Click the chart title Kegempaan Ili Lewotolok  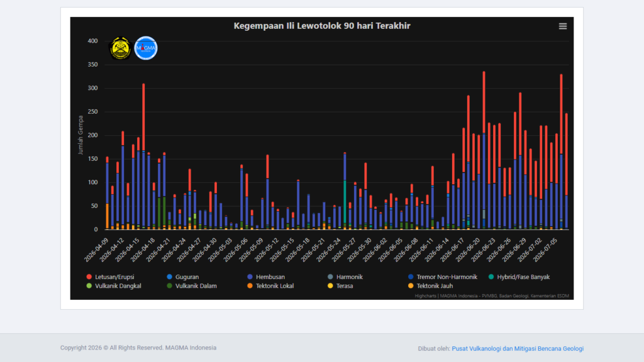point(322,26)
